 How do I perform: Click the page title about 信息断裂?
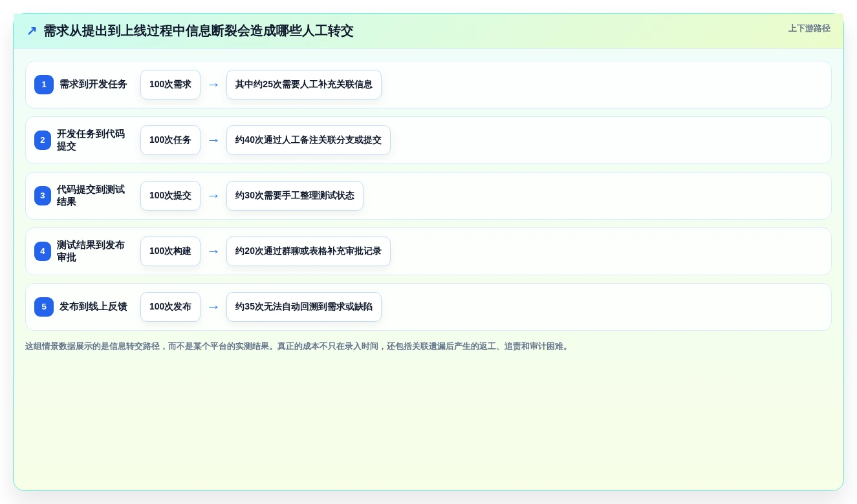pyautogui.click(x=199, y=31)
